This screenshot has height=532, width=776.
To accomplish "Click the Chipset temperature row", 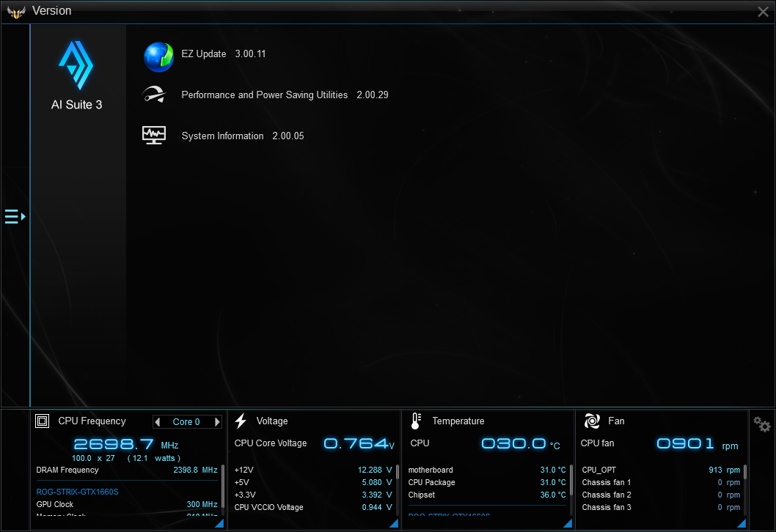I will click(487, 495).
